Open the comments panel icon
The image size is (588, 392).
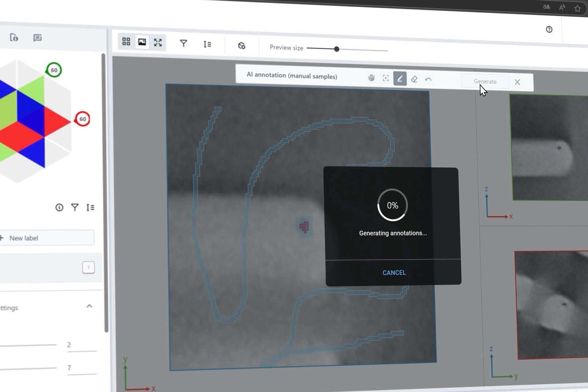pos(37,38)
